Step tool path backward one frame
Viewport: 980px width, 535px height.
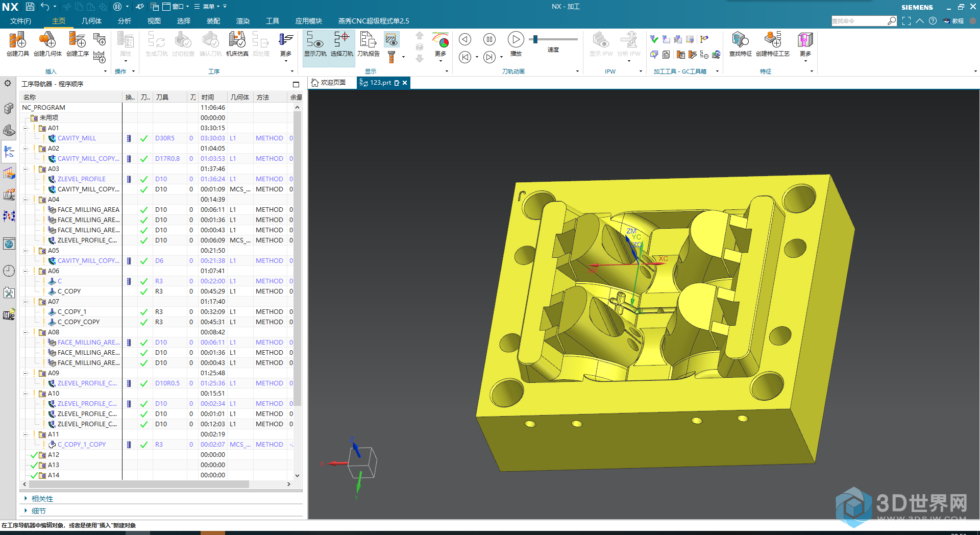[464, 39]
